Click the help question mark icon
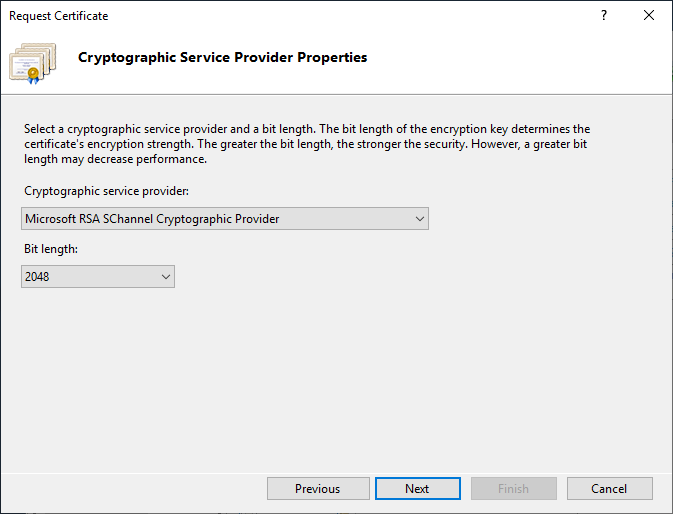This screenshot has height=514, width=673. (604, 16)
